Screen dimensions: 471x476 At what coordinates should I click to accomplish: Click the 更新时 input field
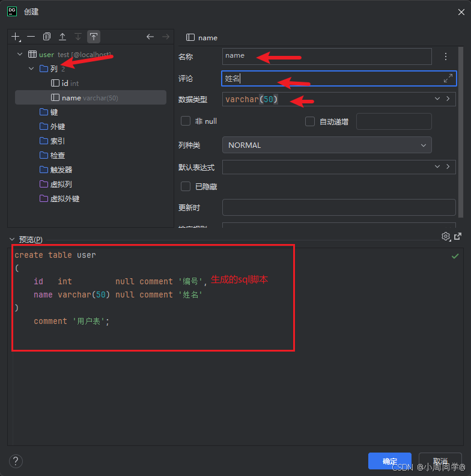[339, 207]
